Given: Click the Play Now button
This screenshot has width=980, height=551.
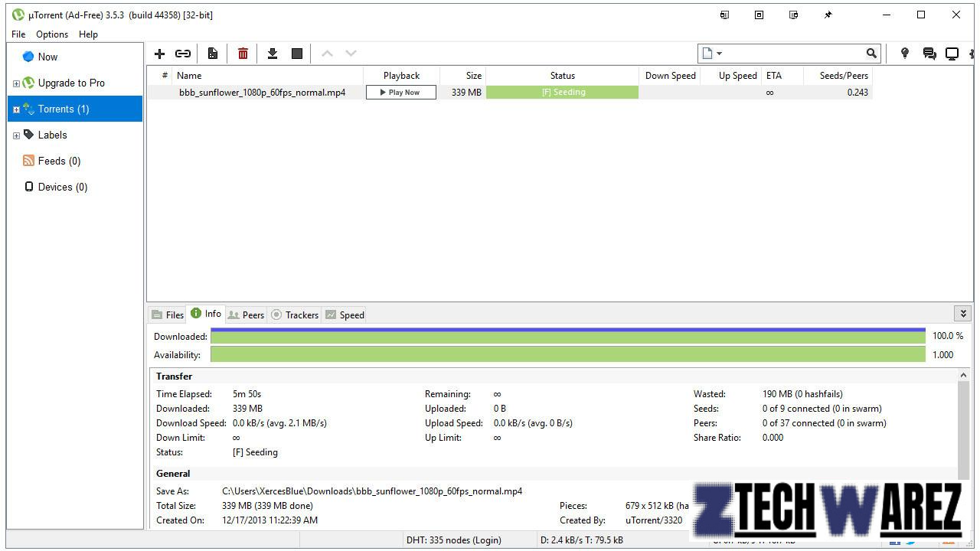Looking at the screenshot, I should pyautogui.click(x=401, y=93).
